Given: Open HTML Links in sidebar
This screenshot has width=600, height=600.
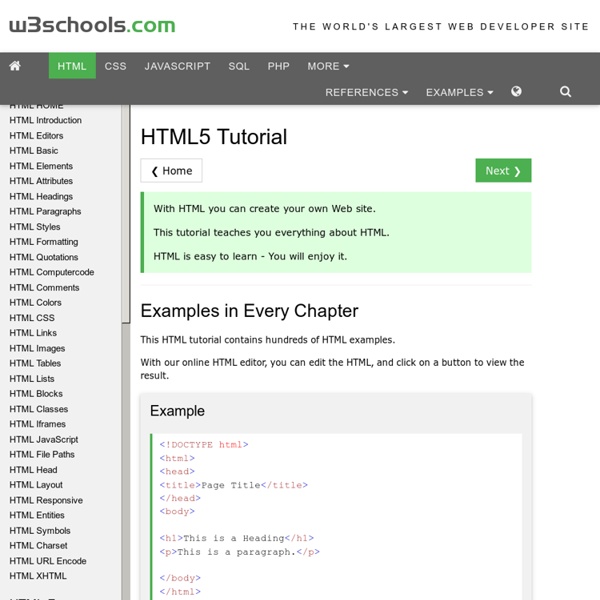Looking at the screenshot, I should click(33, 333).
